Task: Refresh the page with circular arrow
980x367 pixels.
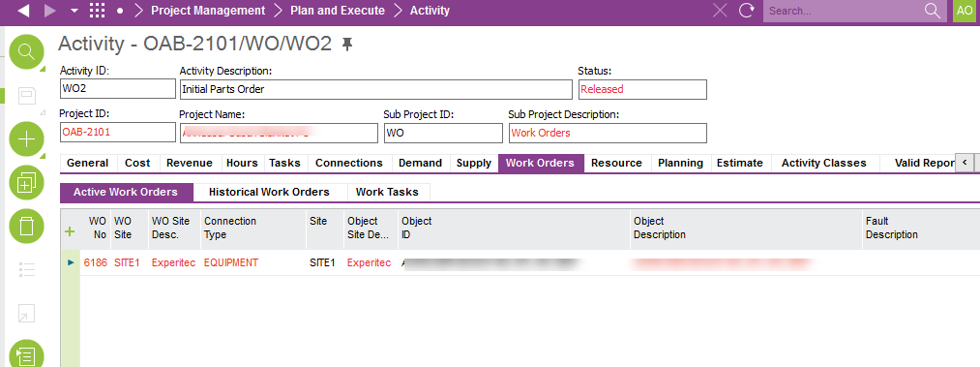Action: tap(746, 11)
